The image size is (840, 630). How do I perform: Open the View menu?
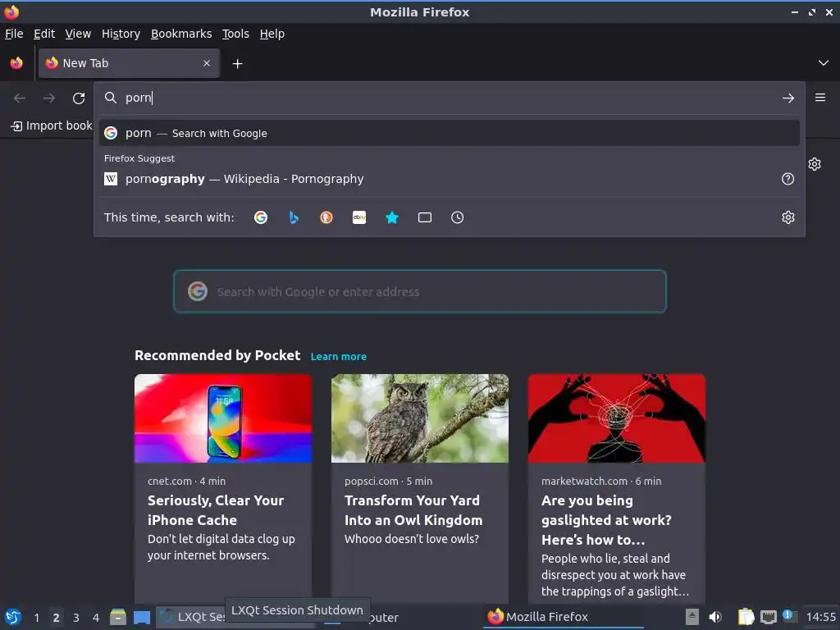pyautogui.click(x=78, y=34)
